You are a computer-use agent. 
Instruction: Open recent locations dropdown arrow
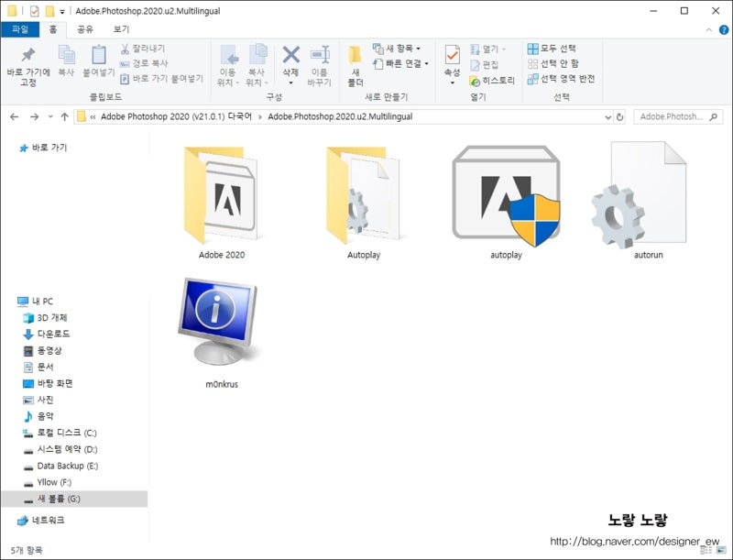point(50,117)
